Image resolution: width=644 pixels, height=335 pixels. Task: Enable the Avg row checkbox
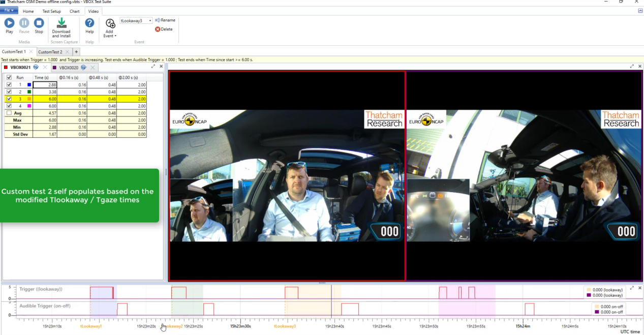coord(9,113)
